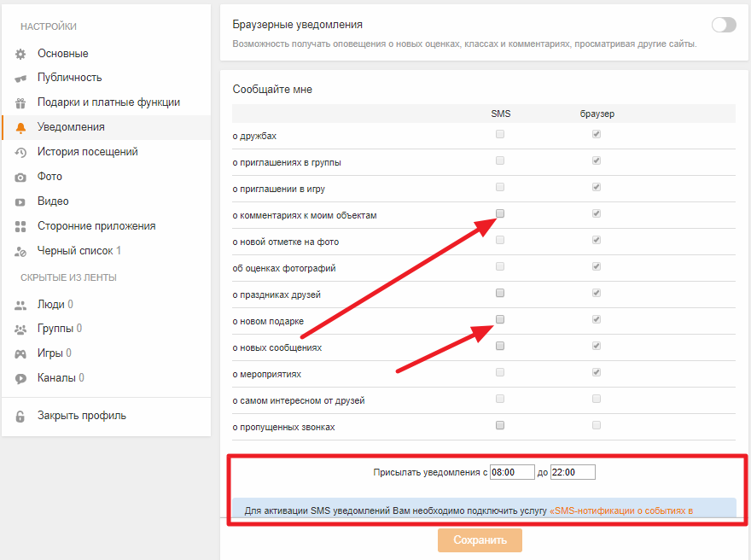
Task: Open hidden Каналы list
Action: [x=56, y=377]
